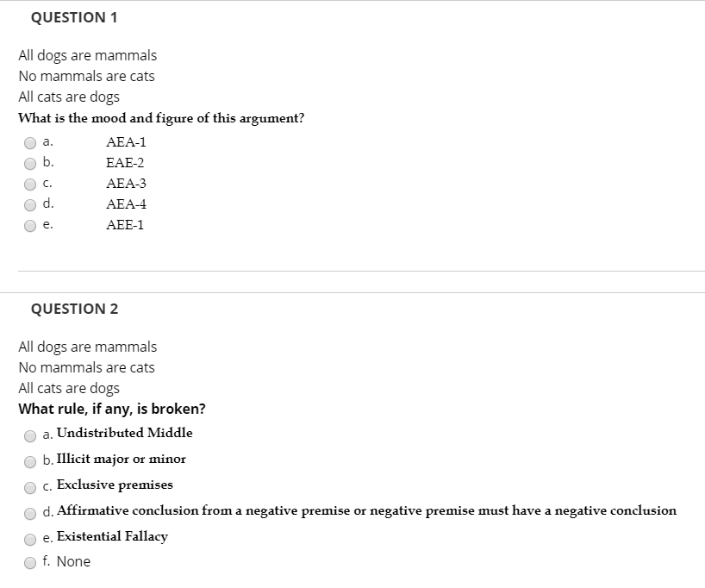Click the QUESTION 2 heading

point(76,308)
